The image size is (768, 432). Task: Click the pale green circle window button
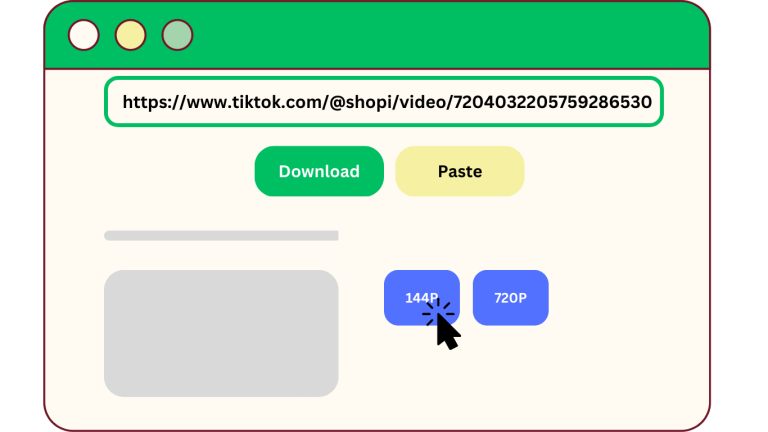coord(177,35)
